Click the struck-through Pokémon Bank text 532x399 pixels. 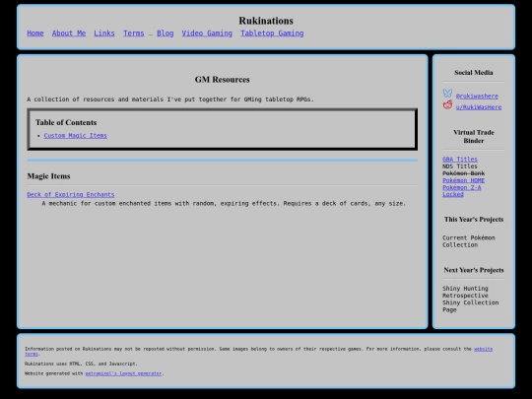tap(463, 173)
